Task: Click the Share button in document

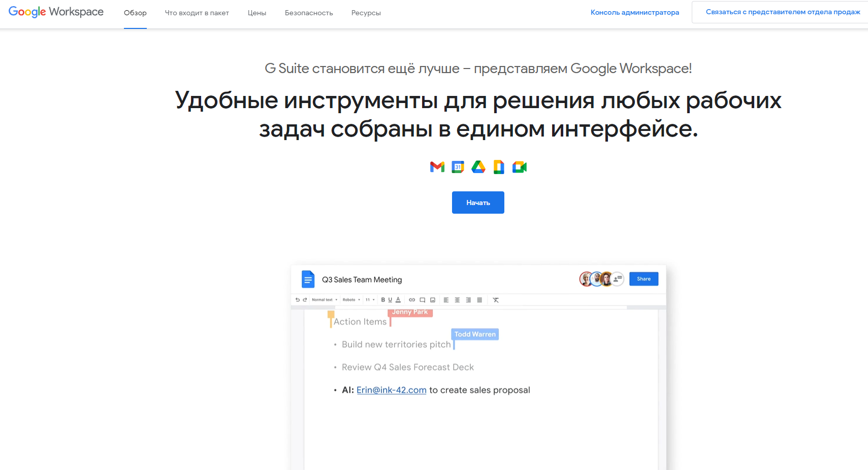Action: coord(644,279)
